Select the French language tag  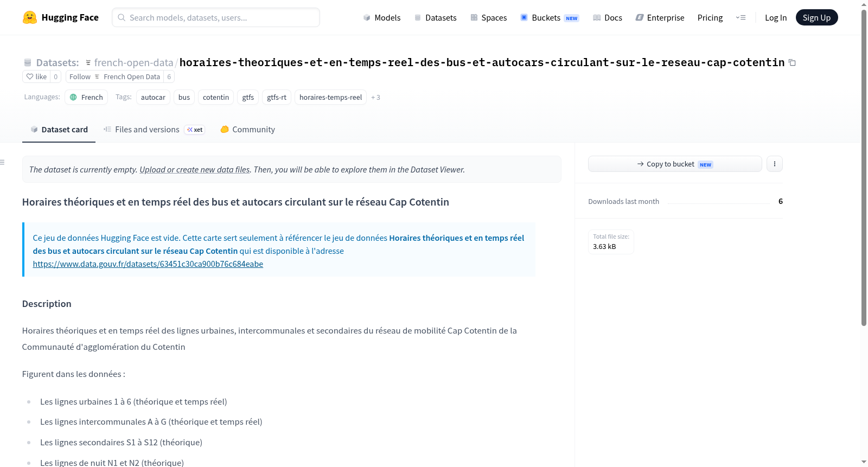[86, 97]
